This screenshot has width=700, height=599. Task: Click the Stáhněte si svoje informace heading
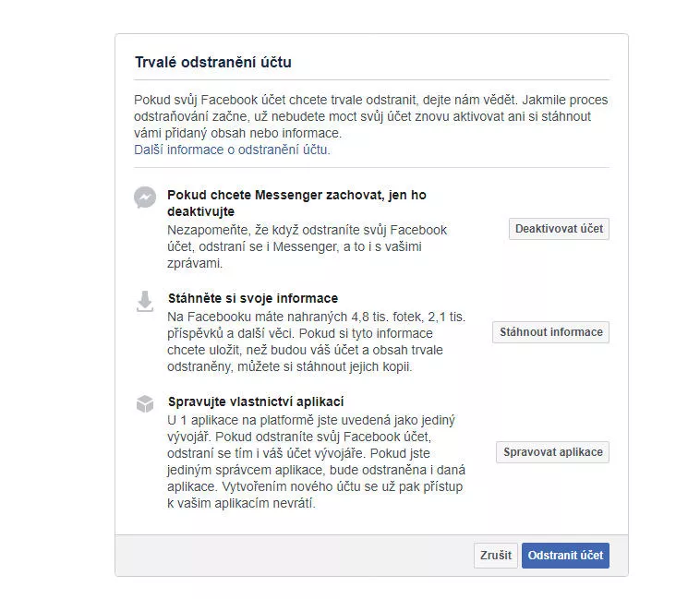[x=253, y=298]
